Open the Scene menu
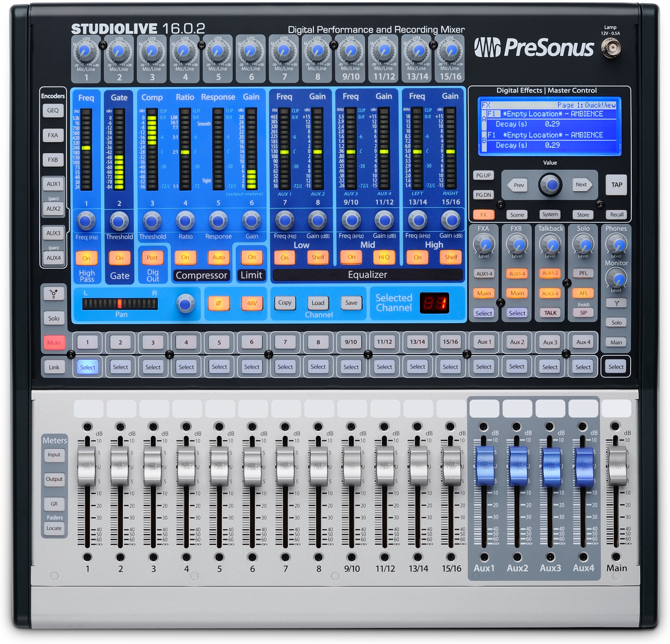 coord(517,214)
